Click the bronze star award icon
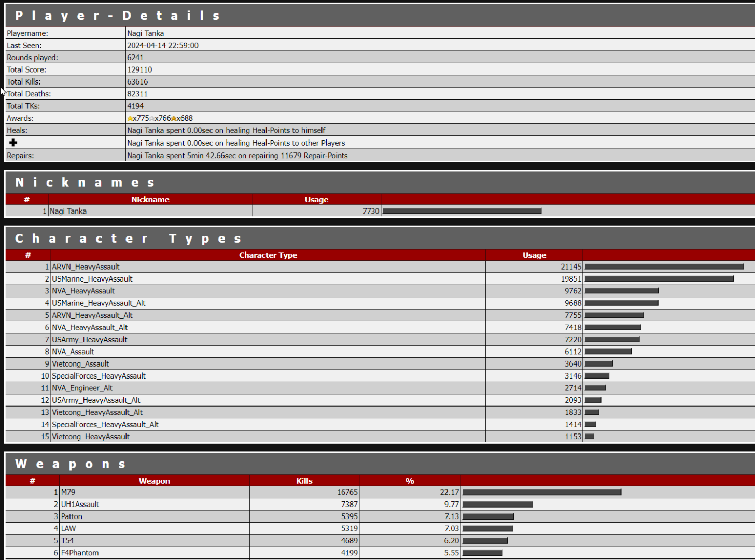Viewport: 755px width, 560px height. [174, 119]
